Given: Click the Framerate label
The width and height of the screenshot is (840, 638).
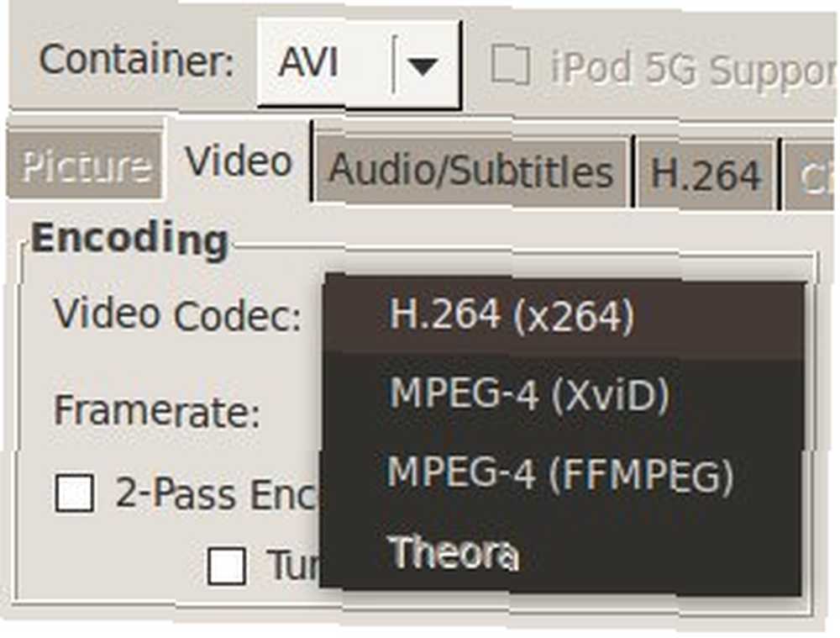Looking at the screenshot, I should click(x=157, y=411).
